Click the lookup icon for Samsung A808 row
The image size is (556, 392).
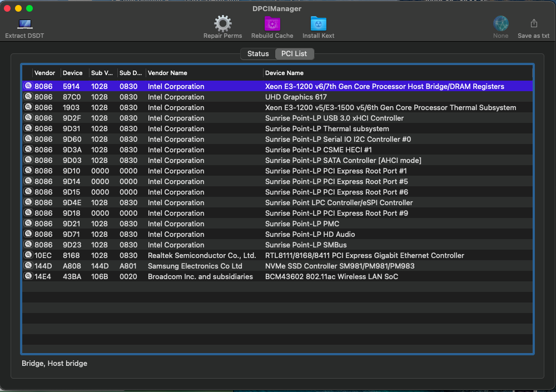coord(28,266)
